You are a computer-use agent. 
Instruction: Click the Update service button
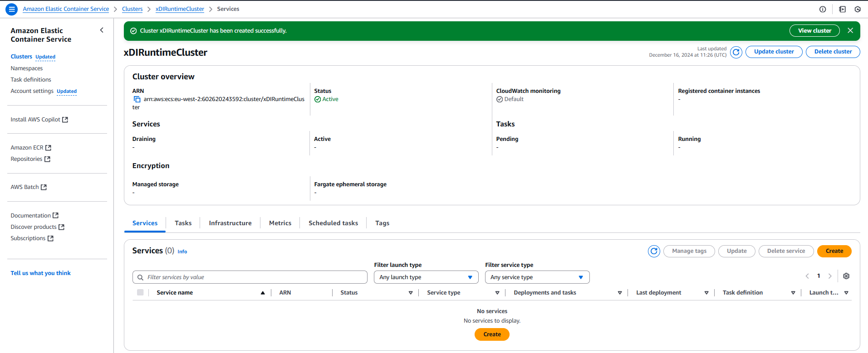[736, 251]
